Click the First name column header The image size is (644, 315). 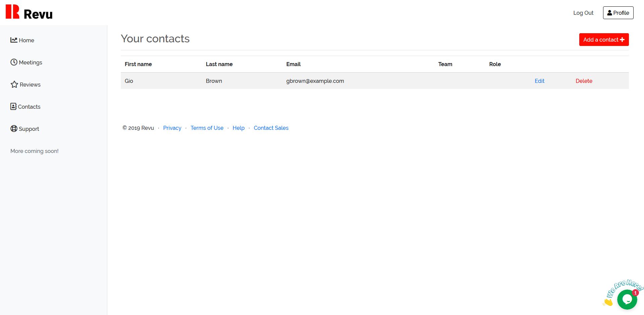[138, 64]
